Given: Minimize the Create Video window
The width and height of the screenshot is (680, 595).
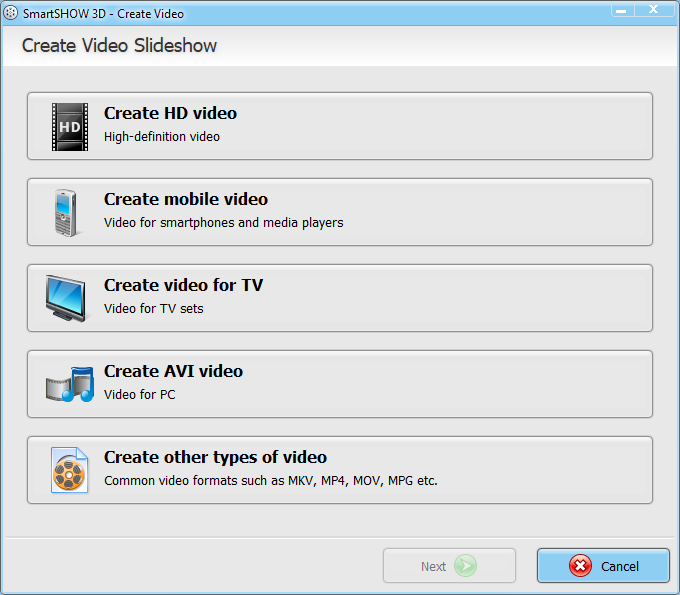Looking at the screenshot, I should pos(621,10).
